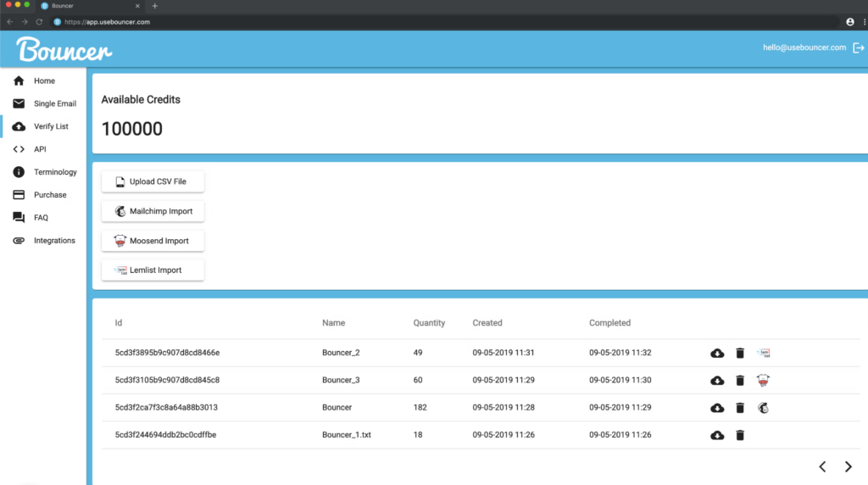Click the Moosend Import button
The image size is (868, 485).
click(x=153, y=241)
